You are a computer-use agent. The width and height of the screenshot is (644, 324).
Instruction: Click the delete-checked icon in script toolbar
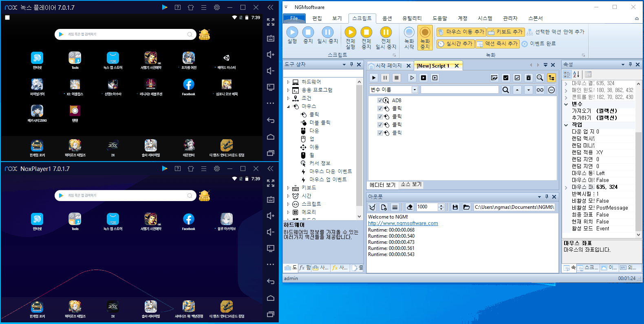pos(529,78)
